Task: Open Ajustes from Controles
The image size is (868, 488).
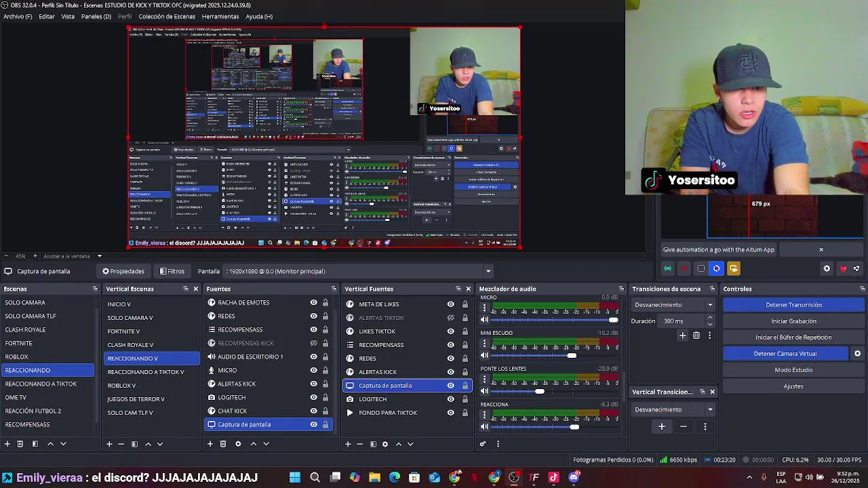Action: [793, 386]
